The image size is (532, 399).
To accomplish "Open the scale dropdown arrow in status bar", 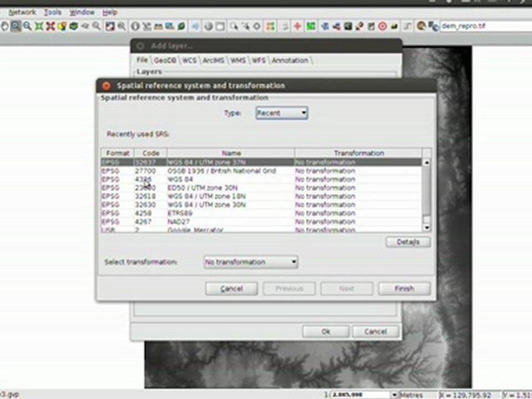I will 394,395.
